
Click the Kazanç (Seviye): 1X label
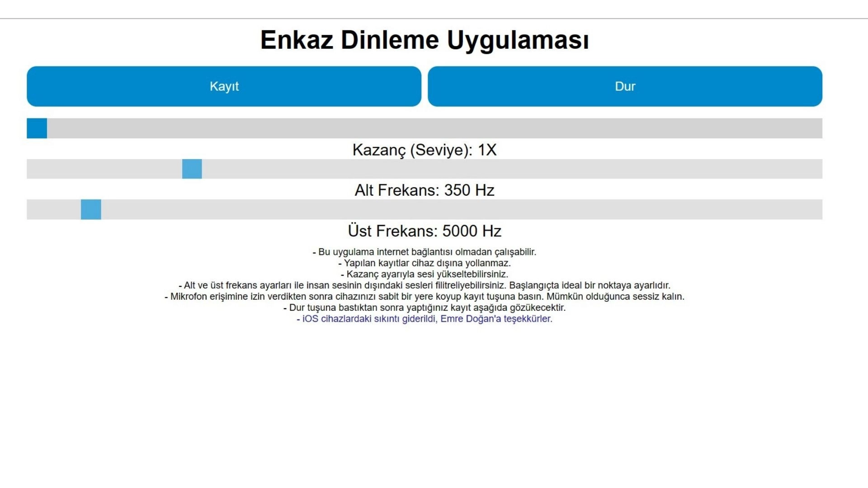[x=425, y=150]
